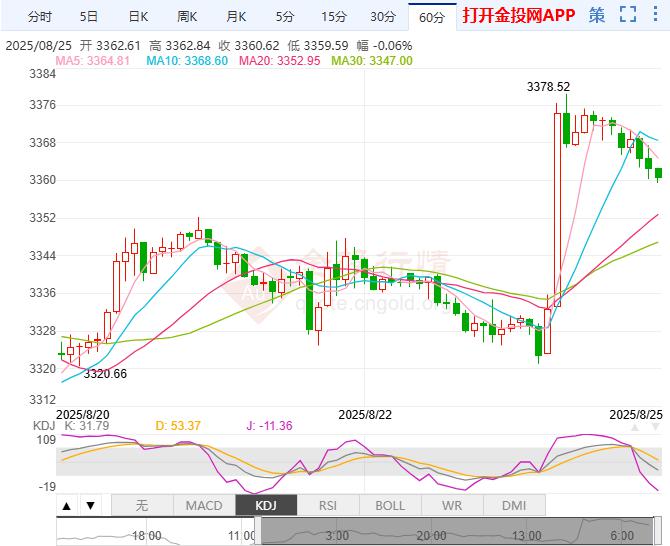Image resolution: width=670 pixels, height=546 pixels.
Task: Select the 15分 chart period
Action: tap(334, 17)
